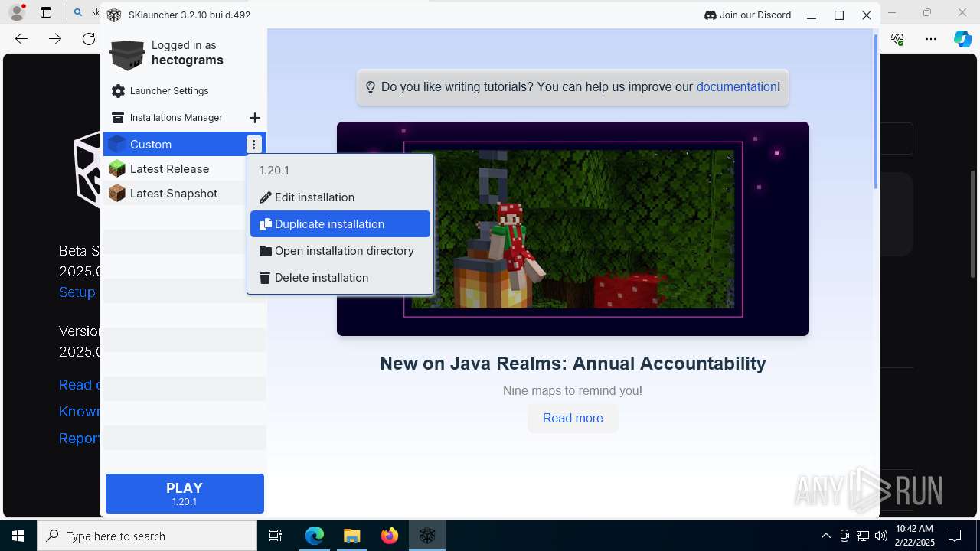Click launcher vertical scrollbar
The image size is (980, 551).
tap(876, 111)
